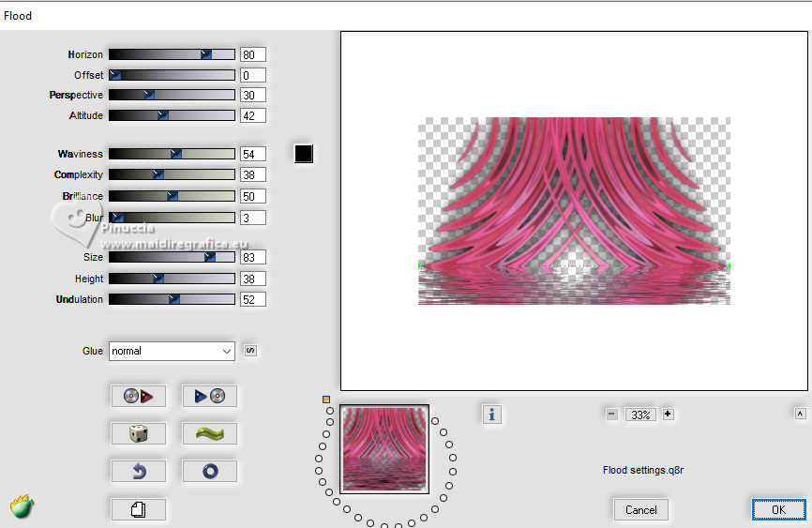Viewport: 812px width, 528px height.
Task: Click the Blur value field 3
Action: [x=253, y=218]
